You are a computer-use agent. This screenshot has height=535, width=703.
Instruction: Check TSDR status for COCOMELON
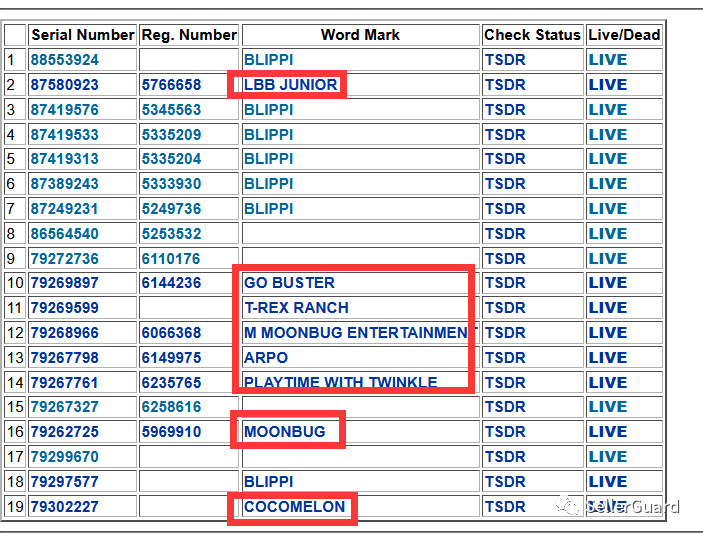tap(505, 507)
